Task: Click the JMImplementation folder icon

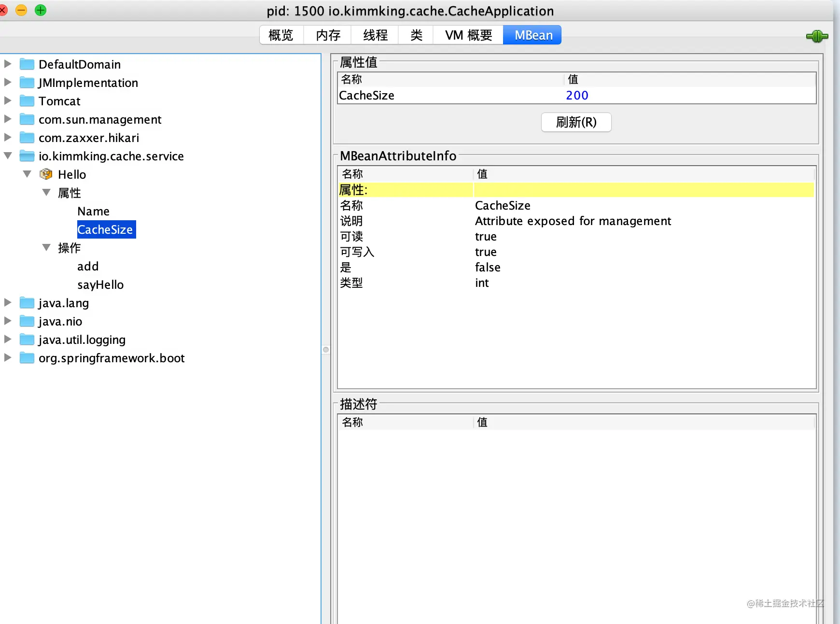Action: pyautogui.click(x=27, y=82)
